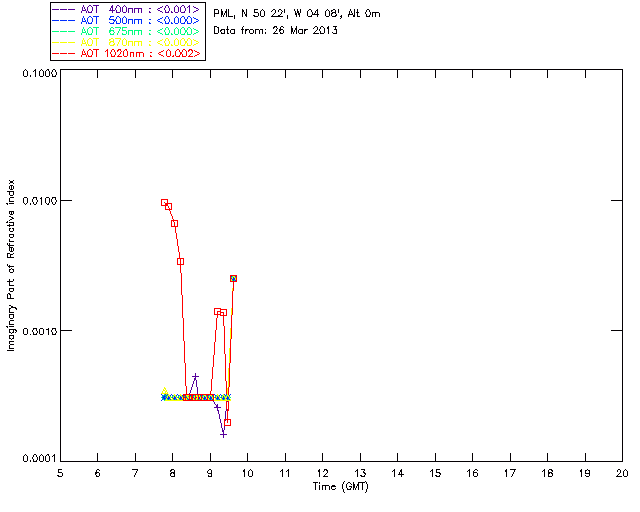Click the lowest red square marker of 1020nm curve

(x=228, y=423)
